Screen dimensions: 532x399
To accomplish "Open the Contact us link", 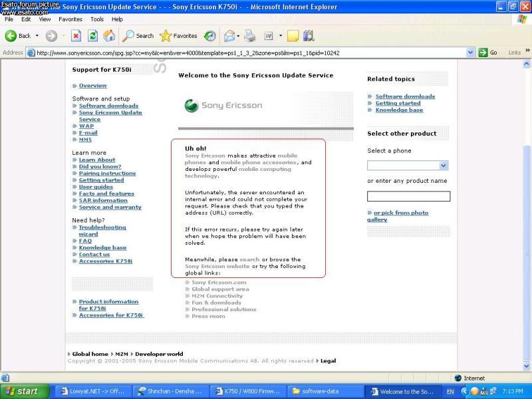I will point(94,255).
